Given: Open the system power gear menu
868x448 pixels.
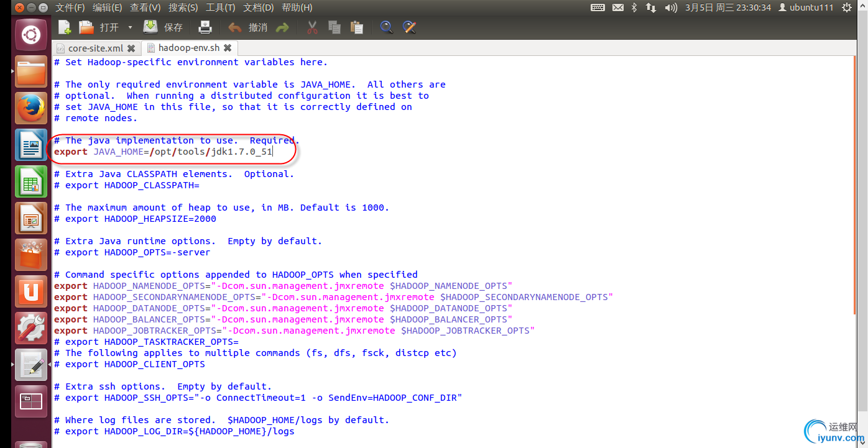Looking at the screenshot, I should coord(847,7).
